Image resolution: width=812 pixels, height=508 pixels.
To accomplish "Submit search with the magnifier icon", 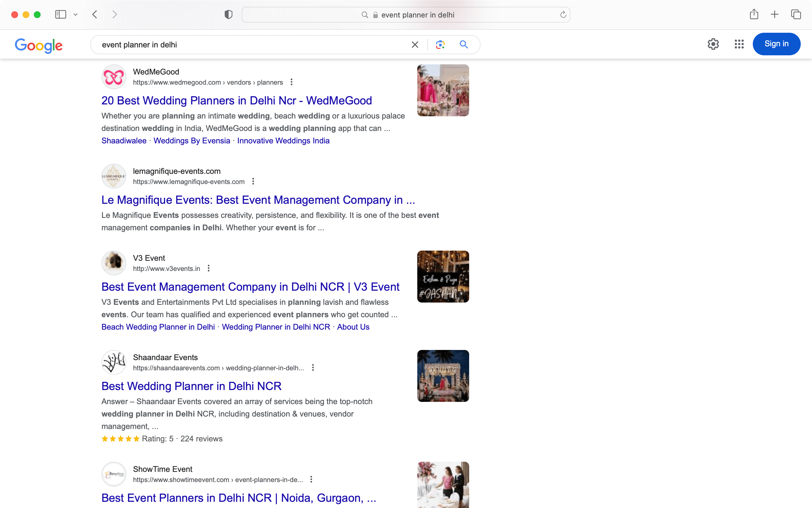I will 464,44.
